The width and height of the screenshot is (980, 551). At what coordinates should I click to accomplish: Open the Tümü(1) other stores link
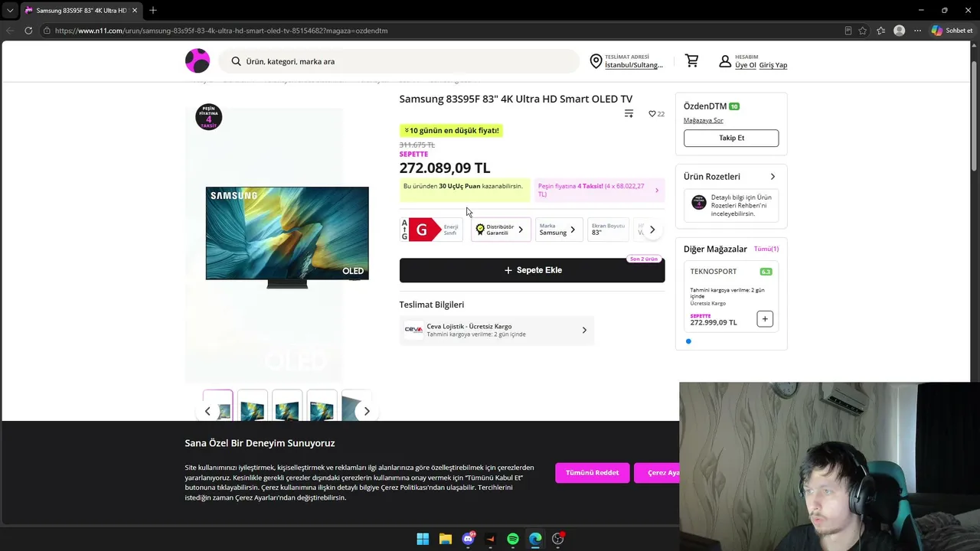tap(766, 249)
